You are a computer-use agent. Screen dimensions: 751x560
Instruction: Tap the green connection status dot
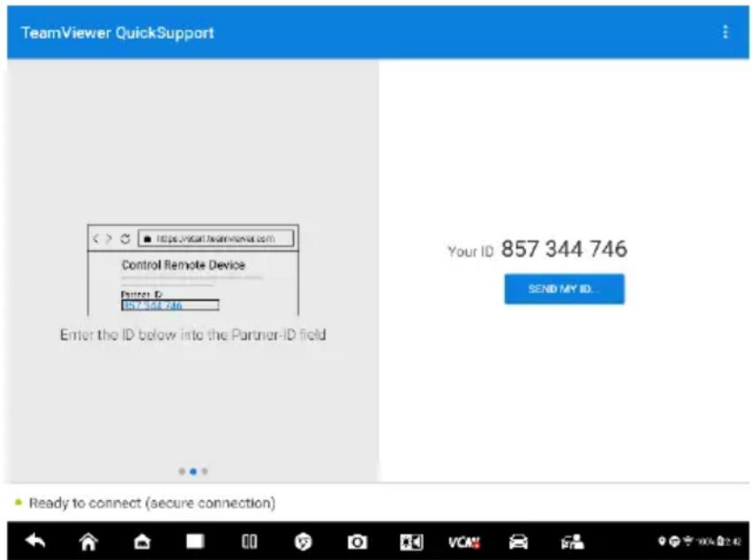click(19, 502)
